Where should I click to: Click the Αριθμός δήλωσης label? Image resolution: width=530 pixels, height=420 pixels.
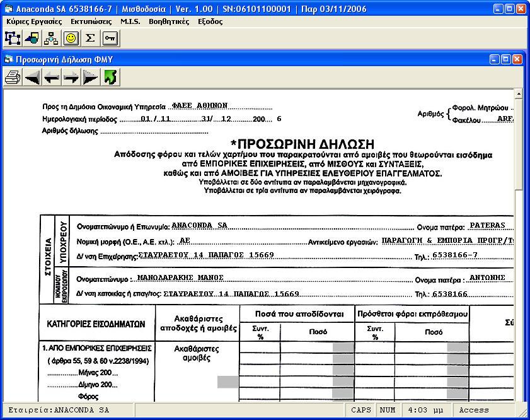(x=70, y=131)
